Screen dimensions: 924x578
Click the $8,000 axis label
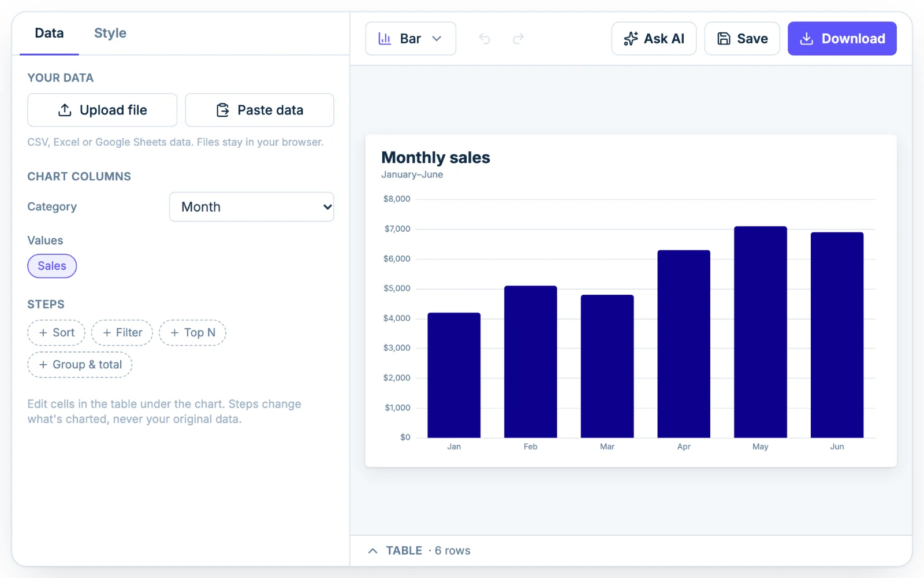(x=397, y=199)
